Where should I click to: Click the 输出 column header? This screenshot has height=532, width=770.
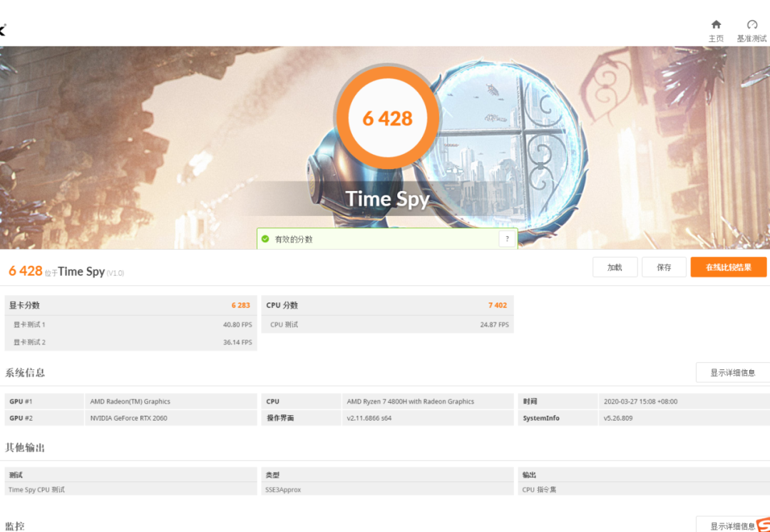[529, 475]
